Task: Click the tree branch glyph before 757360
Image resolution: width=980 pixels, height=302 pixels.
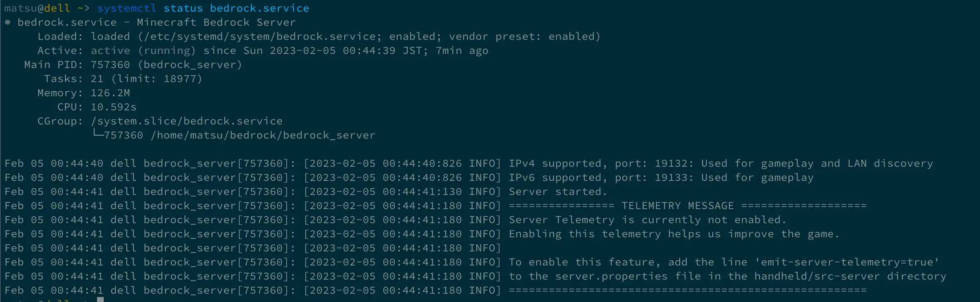Action: (x=98, y=134)
